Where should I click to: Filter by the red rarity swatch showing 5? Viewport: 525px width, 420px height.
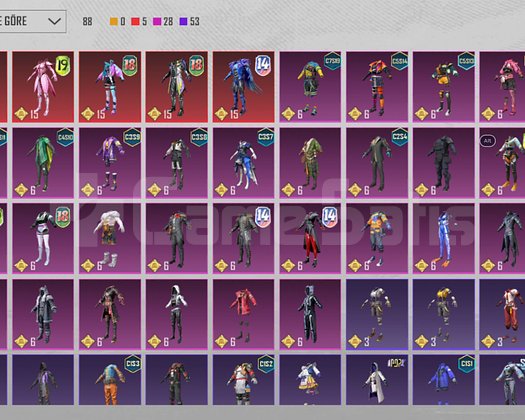pos(135,22)
